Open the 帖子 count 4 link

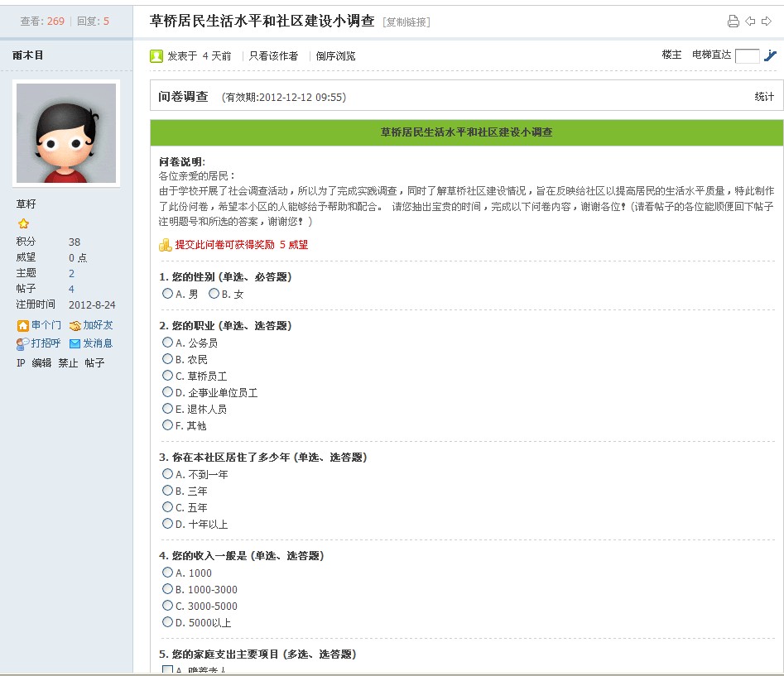coord(71,289)
